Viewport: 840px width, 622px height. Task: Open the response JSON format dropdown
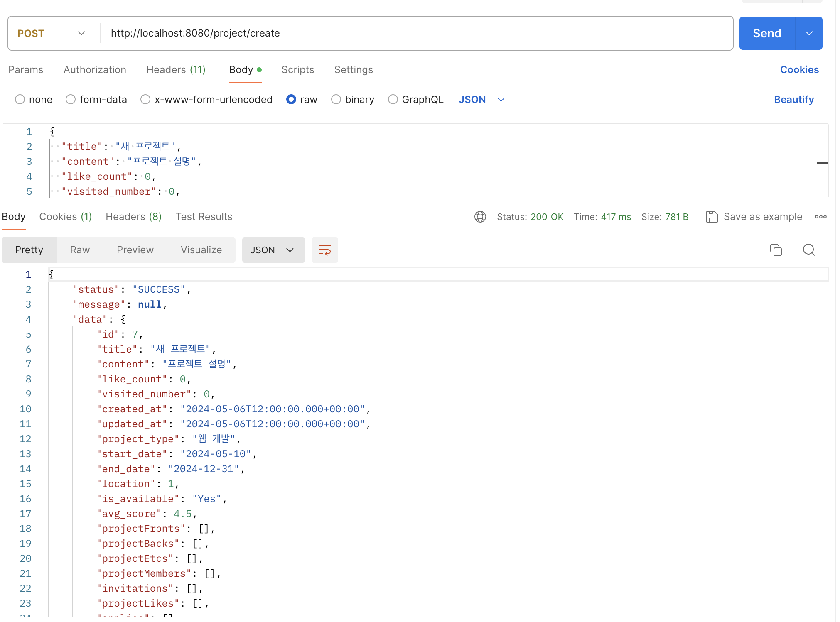(273, 250)
